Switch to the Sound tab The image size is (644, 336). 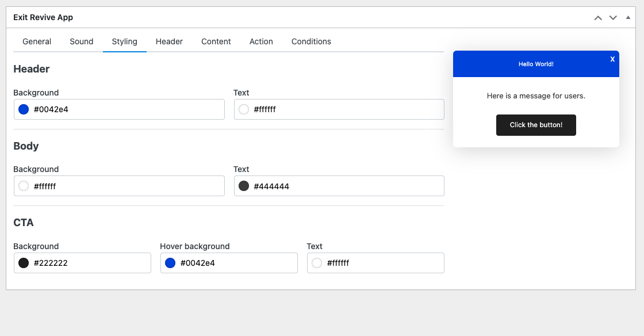[x=82, y=41]
